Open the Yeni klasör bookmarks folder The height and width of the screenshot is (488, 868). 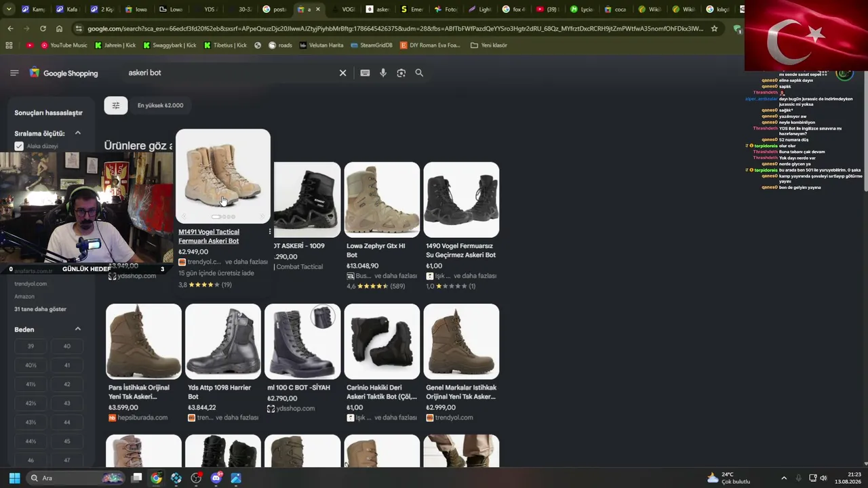pos(488,45)
